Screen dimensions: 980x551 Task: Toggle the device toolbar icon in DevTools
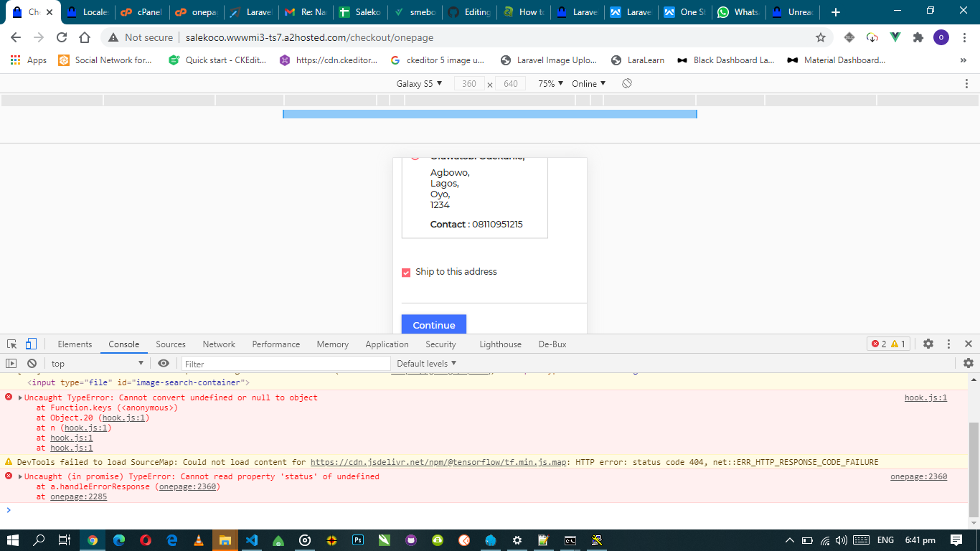31,344
